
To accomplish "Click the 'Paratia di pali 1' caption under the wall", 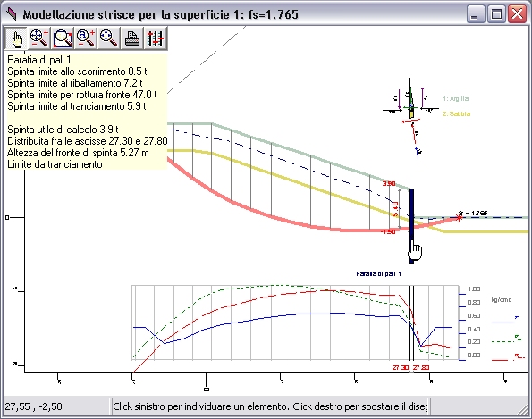I will pyautogui.click(x=378, y=273).
